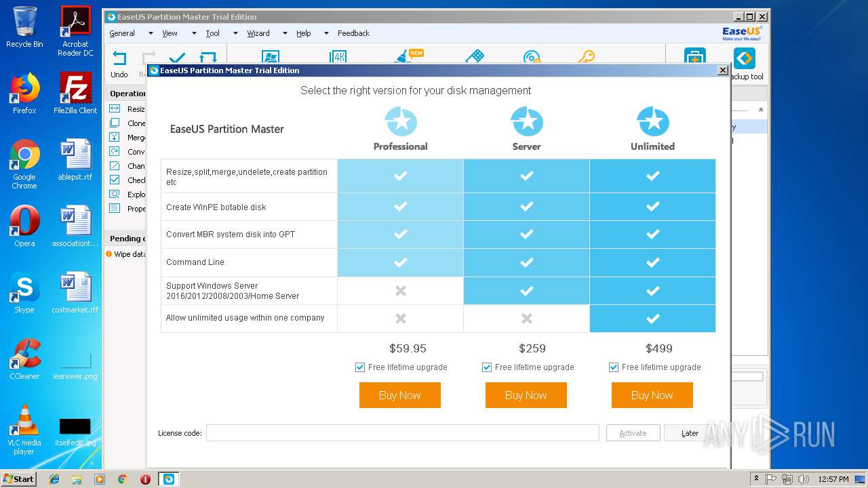Open the Wizard menu

(258, 33)
